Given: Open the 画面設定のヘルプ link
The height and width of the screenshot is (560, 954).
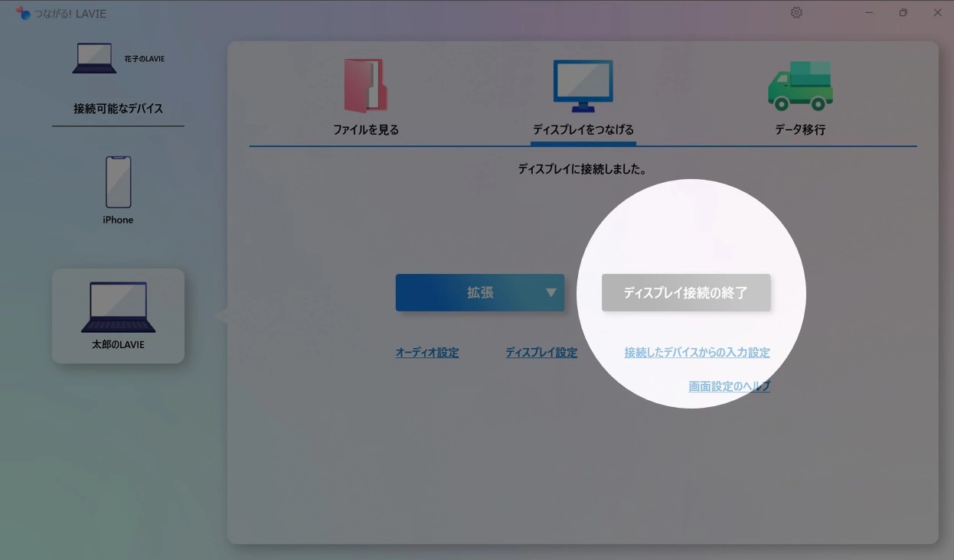Looking at the screenshot, I should 730,386.
